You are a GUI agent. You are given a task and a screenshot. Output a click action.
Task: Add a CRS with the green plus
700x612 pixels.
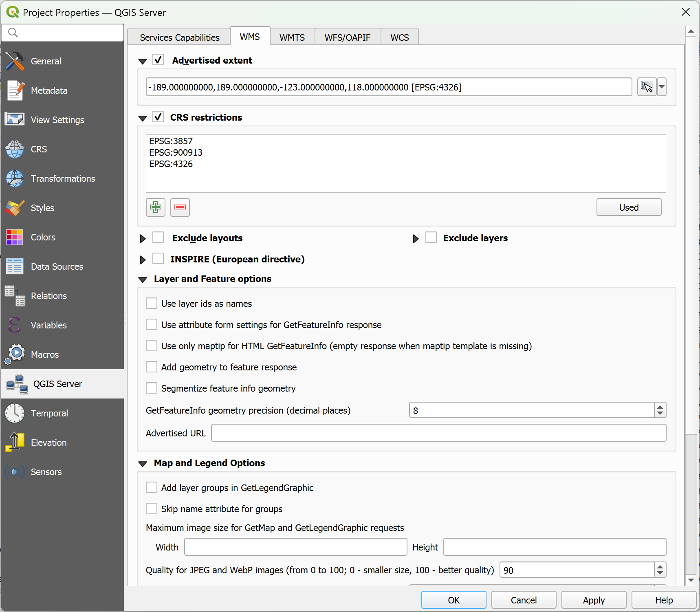click(156, 207)
